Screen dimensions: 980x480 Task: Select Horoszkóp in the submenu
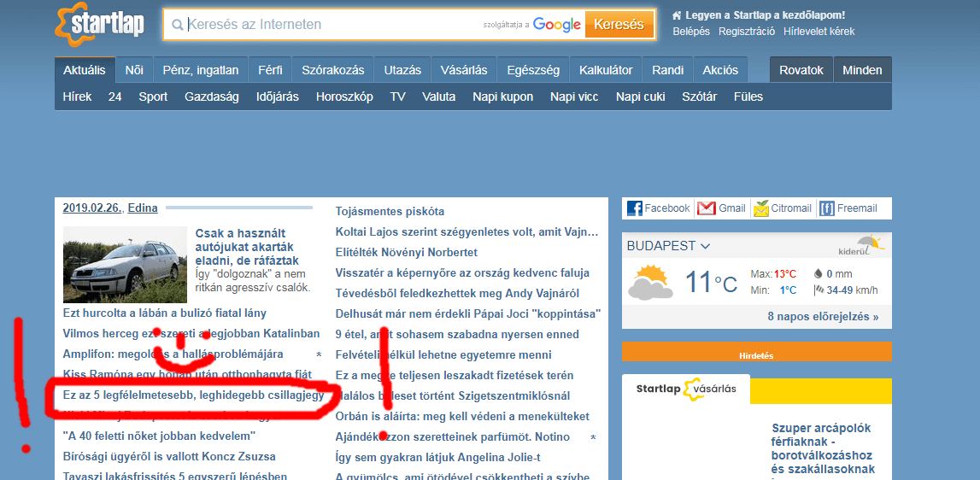click(344, 97)
